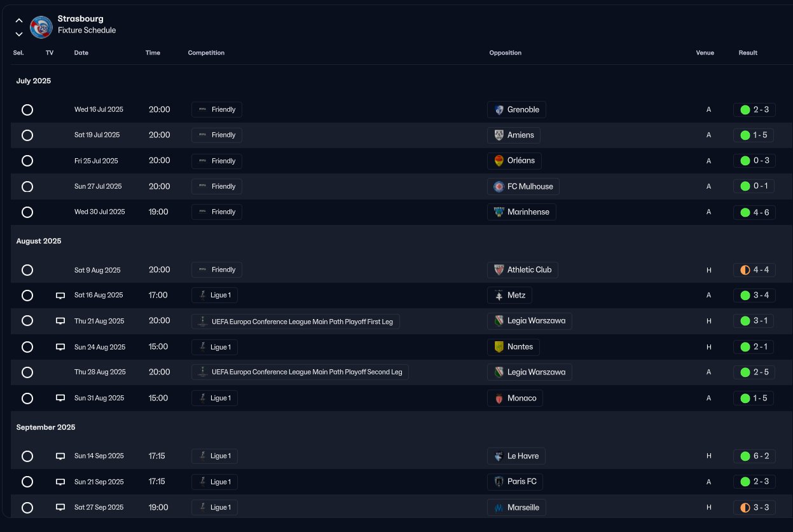Go to previous team with up chevron
793x532 pixels.
click(19, 20)
